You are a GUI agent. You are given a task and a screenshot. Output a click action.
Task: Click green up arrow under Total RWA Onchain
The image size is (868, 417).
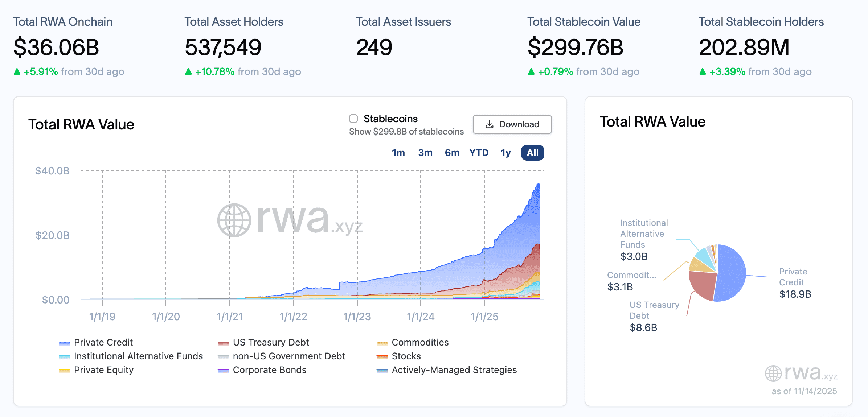pyautogui.click(x=17, y=71)
